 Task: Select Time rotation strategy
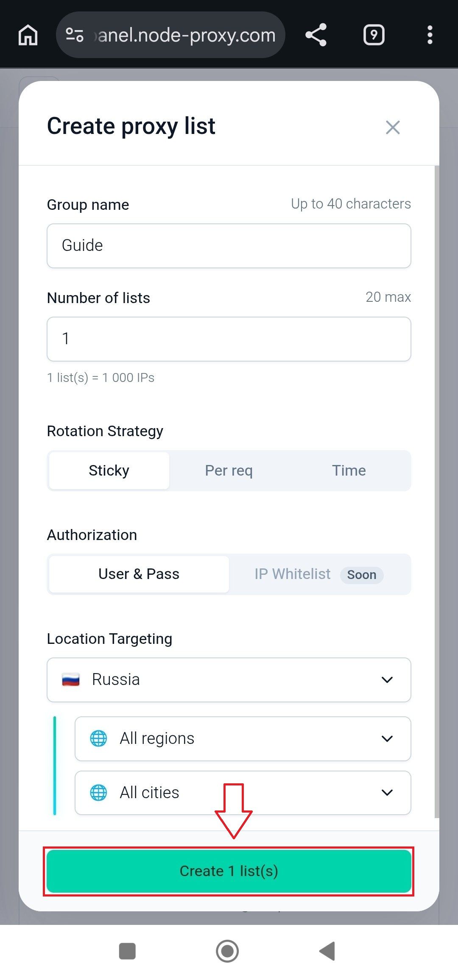(349, 471)
